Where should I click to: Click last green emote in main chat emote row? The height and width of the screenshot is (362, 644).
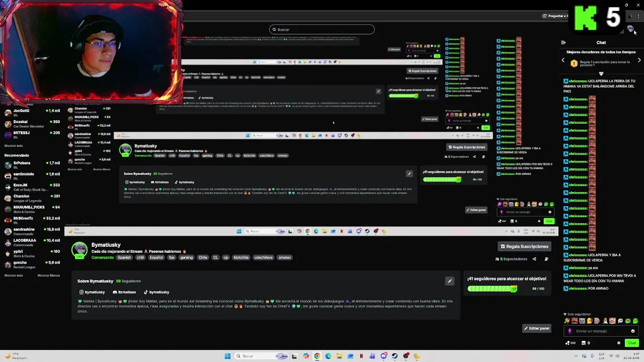(635, 321)
